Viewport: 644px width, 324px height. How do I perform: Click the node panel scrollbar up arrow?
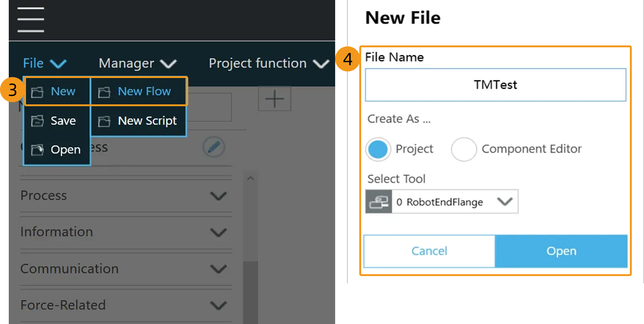[x=250, y=179]
